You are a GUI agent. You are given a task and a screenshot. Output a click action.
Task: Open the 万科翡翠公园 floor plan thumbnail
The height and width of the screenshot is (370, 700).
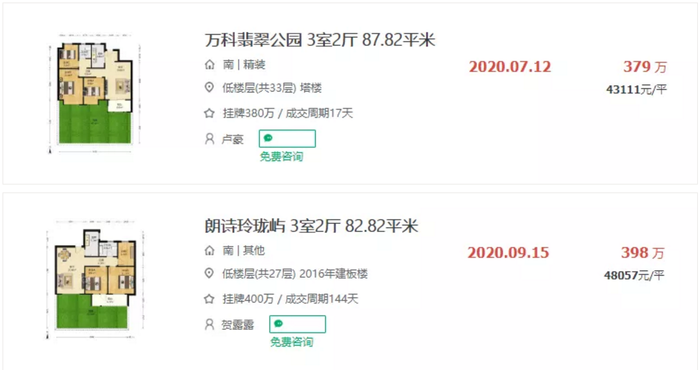[x=95, y=93]
